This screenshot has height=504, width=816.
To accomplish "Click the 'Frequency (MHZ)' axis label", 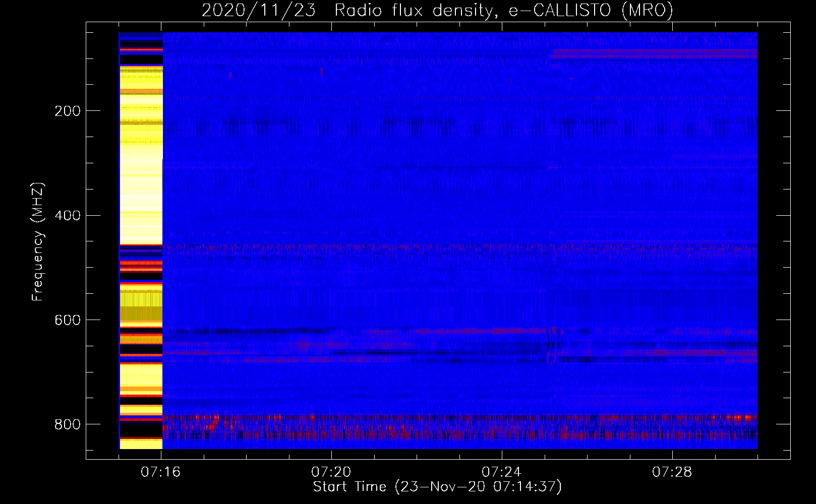I will [38, 242].
